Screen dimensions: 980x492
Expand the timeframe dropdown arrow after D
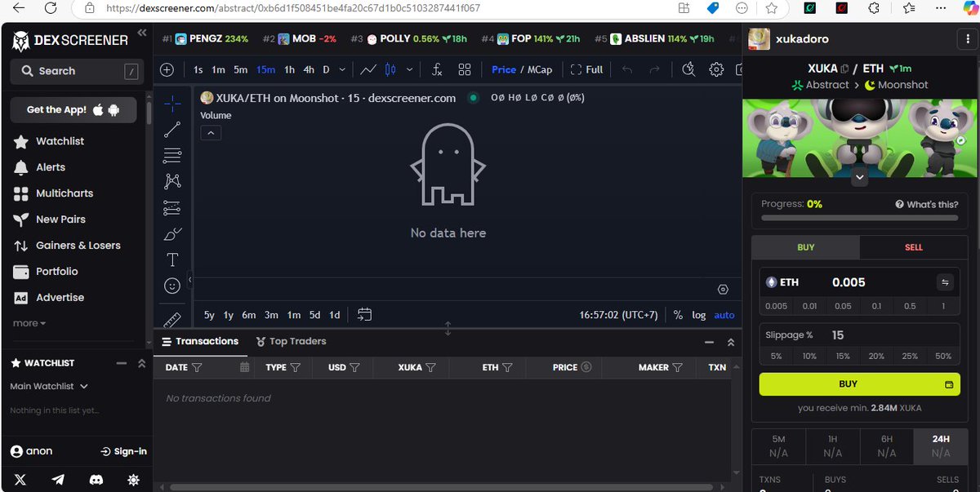[342, 70]
